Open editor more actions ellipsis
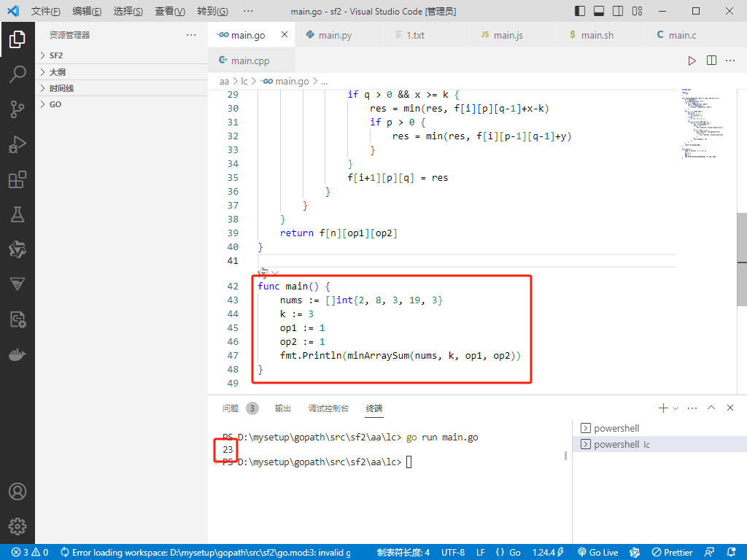The height and width of the screenshot is (560, 747). coord(730,61)
